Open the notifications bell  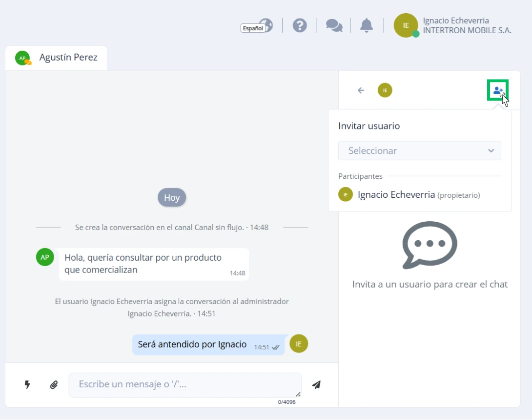pyautogui.click(x=367, y=25)
